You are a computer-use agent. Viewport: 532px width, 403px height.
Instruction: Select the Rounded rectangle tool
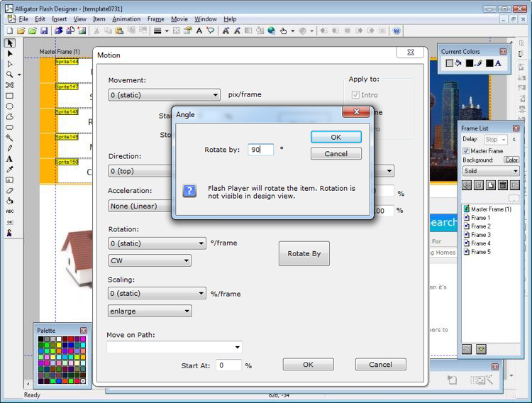click(9, 127)
